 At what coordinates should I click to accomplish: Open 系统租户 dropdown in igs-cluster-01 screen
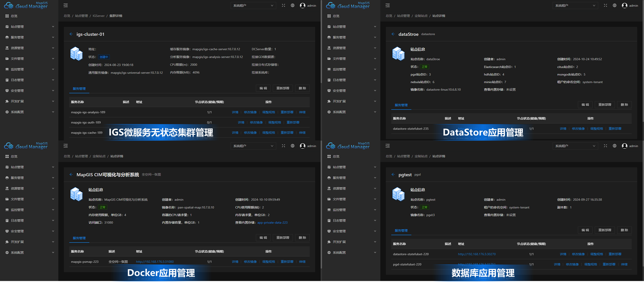coord(253,6)
